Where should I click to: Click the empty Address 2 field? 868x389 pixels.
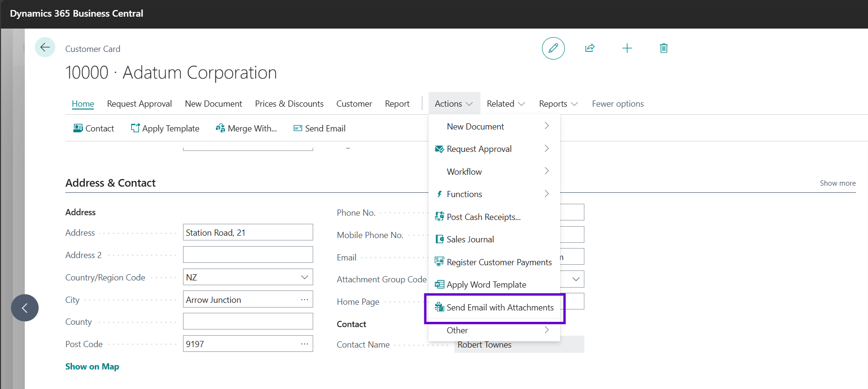tap(248, 255)
